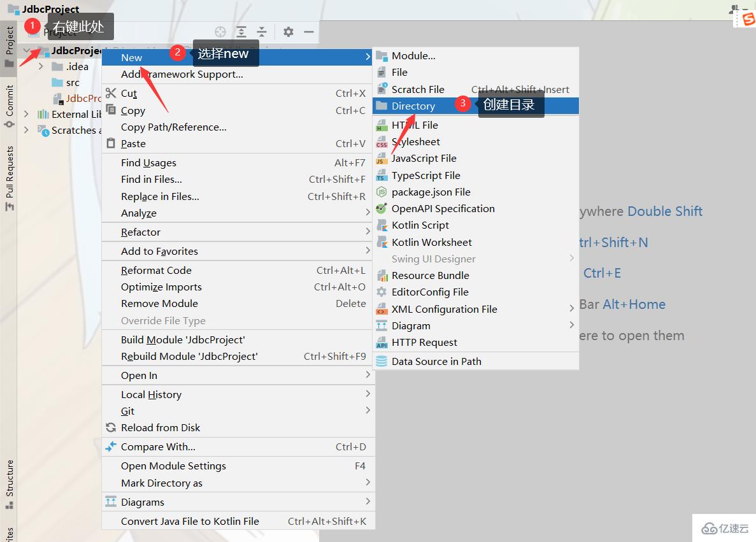Click the CSS Stylesheet icon
Viewport: 756px width, 542px height.
(x=382, y=142)
